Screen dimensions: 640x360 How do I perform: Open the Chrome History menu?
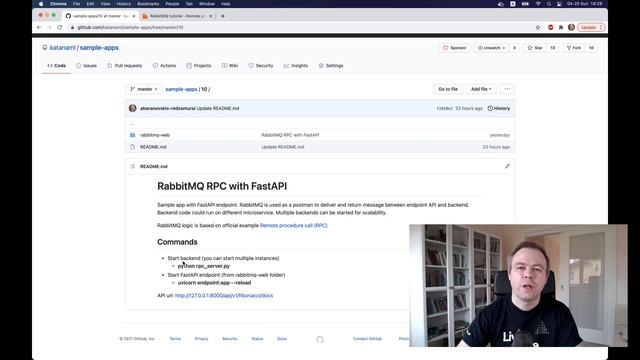(124, 4)
